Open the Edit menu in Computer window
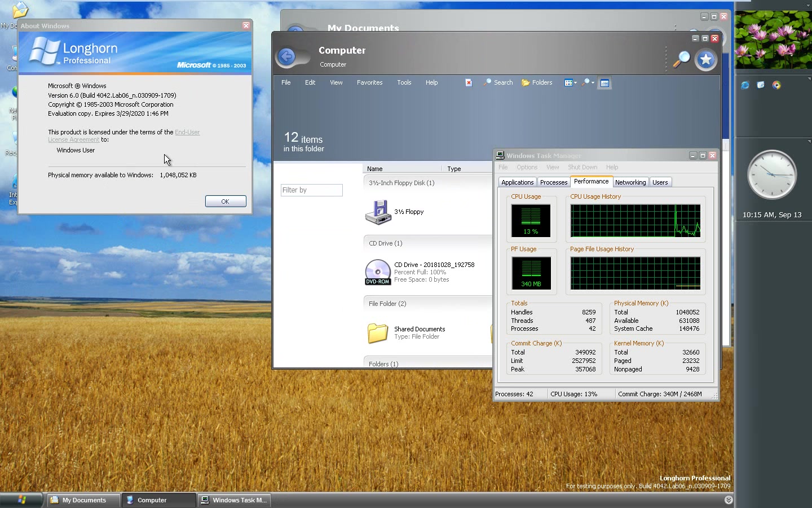This screenshot has width=812, height=508. (x=310, y=82)
